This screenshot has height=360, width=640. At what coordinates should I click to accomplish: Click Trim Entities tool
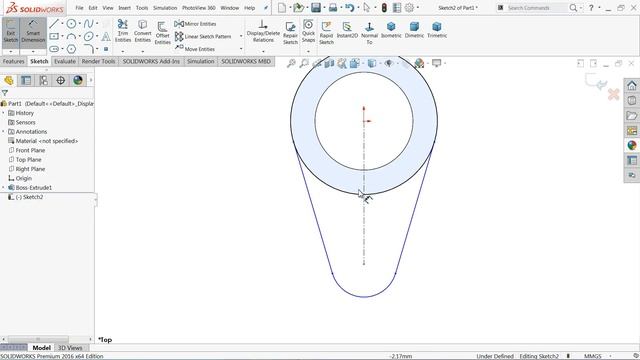pos(122,31)
